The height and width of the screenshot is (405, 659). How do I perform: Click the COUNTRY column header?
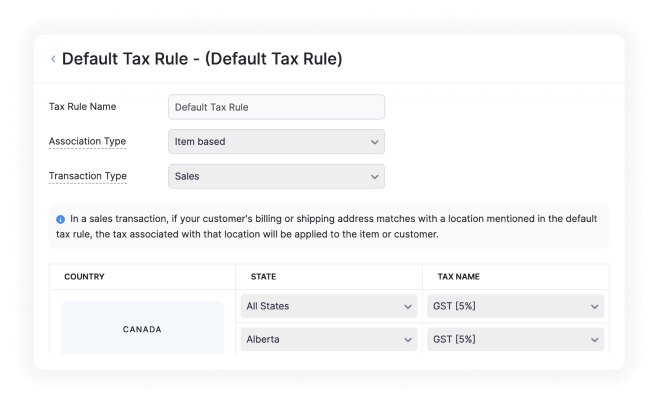click(x=84, y=276)
